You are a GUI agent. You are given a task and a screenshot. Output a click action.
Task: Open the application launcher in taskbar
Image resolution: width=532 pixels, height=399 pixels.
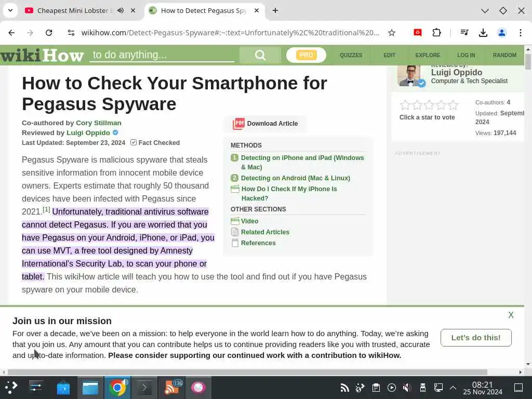click(11, 388)
